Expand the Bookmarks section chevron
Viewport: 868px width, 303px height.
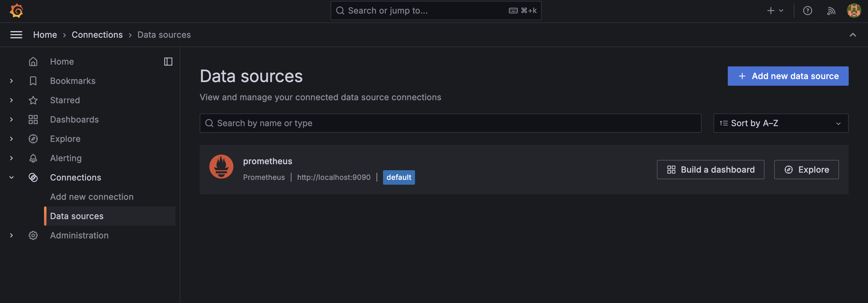coord(11,81)
